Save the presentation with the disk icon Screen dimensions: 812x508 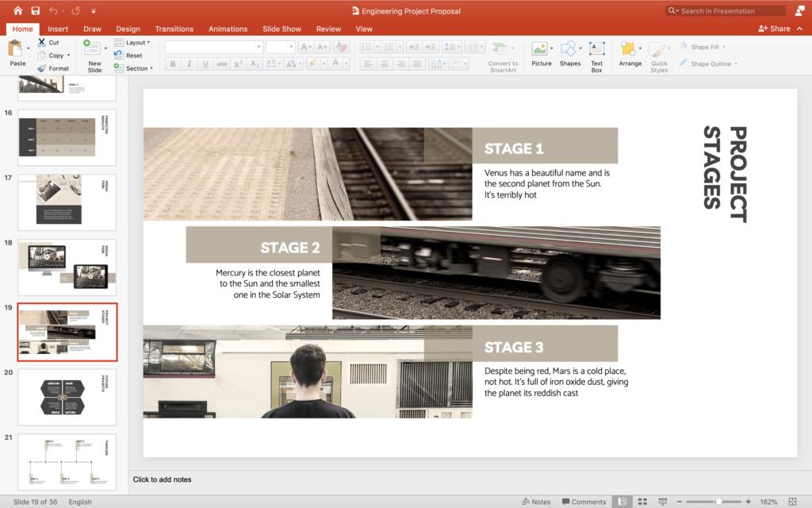click(35, 10)
